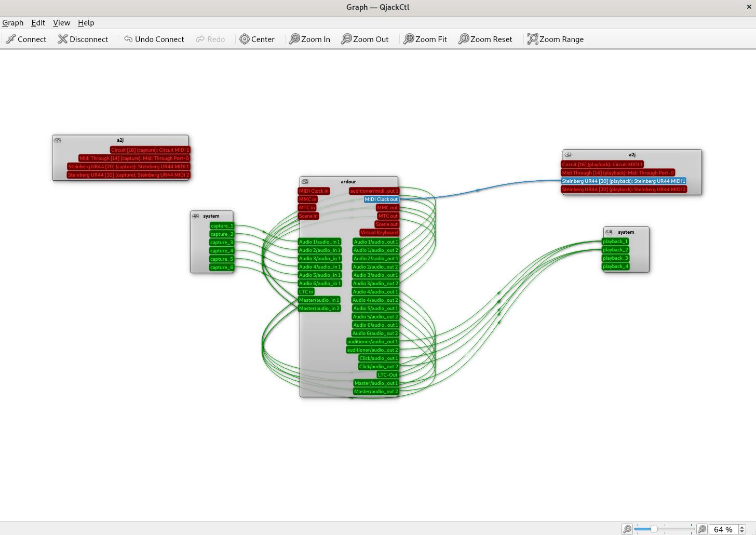Click the Redo toolbar button
Screen dimensions: 756x535
point(210,39)
